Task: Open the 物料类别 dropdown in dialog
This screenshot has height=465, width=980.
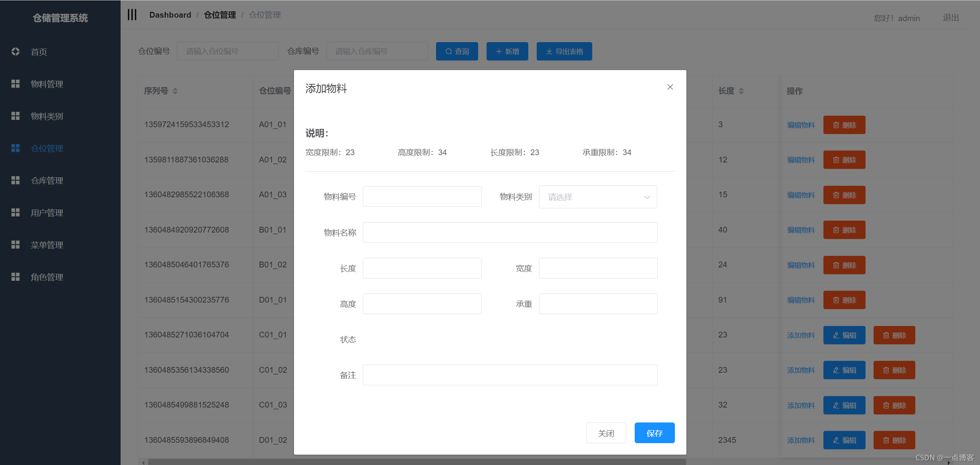Action: (x=598, y=197)
